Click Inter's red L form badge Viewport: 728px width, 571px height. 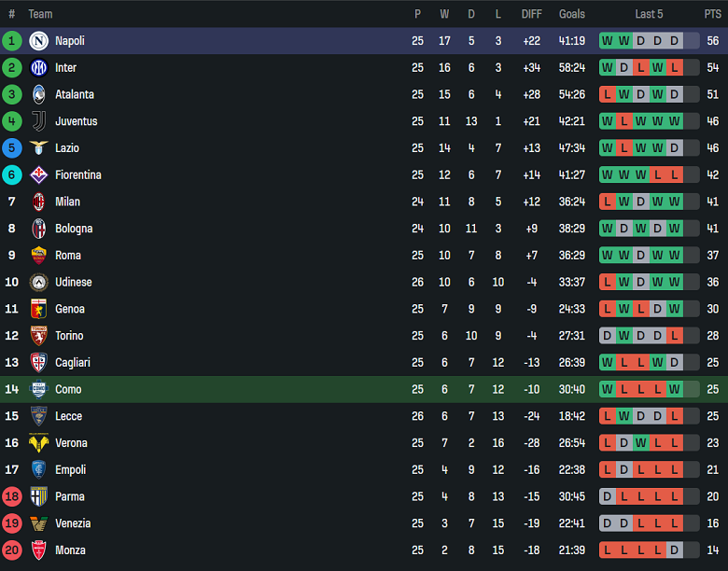pos(640,68)
